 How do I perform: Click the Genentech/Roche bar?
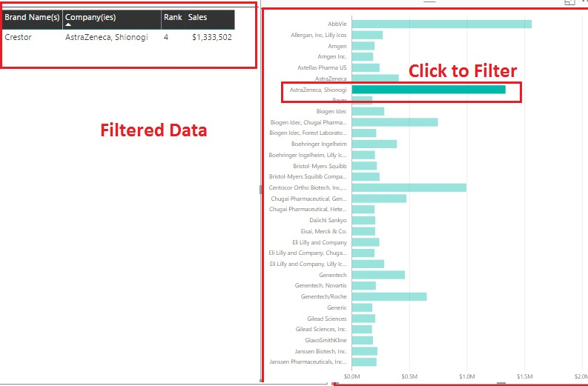coord(389,297)
